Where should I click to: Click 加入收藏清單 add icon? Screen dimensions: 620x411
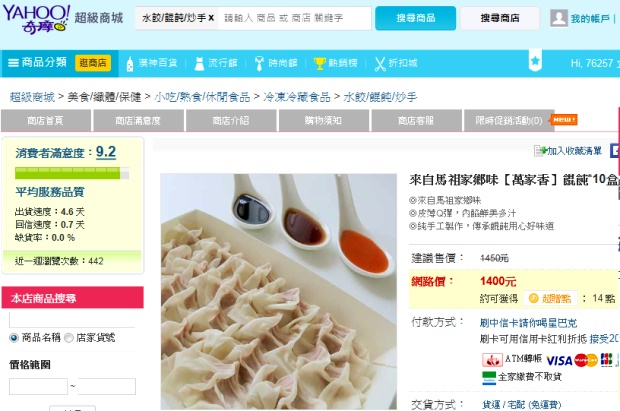[x=540, y=151]
